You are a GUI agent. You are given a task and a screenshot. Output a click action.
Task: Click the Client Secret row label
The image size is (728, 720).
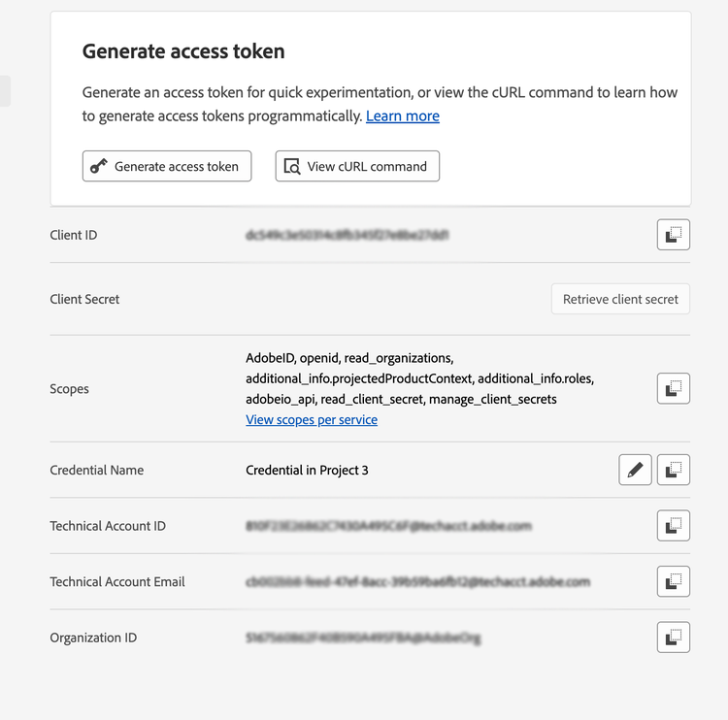[x=84, y=299]
